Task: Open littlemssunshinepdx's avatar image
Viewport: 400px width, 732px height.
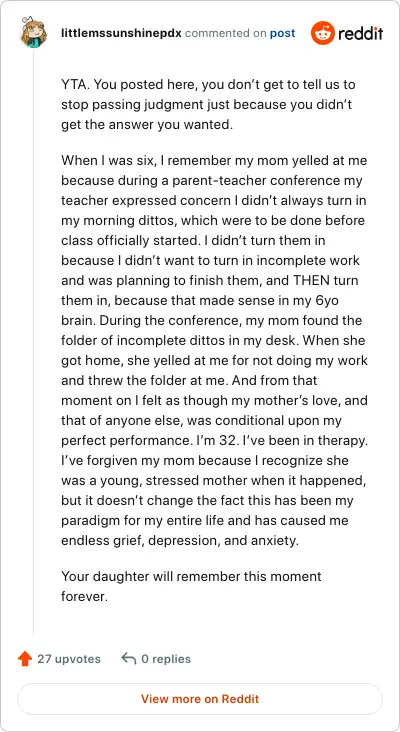Action: (34, 32)
